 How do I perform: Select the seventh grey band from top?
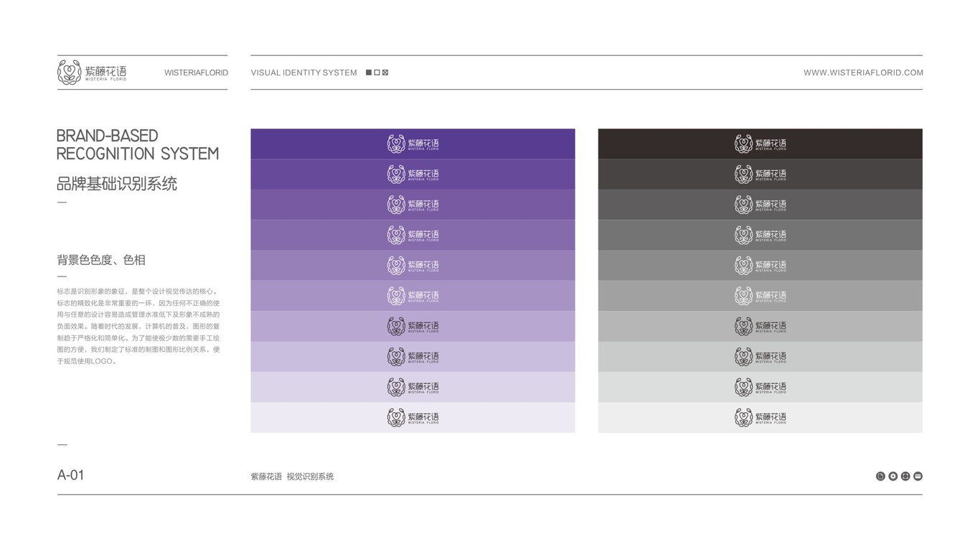pyautogui.click(x=760, y=326)
